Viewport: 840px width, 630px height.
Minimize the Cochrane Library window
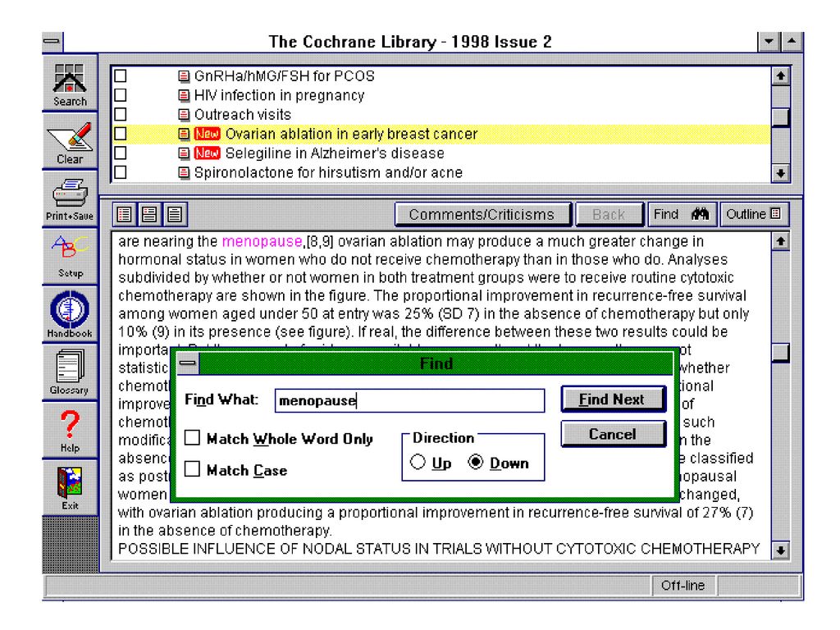[x=769, y=41]
